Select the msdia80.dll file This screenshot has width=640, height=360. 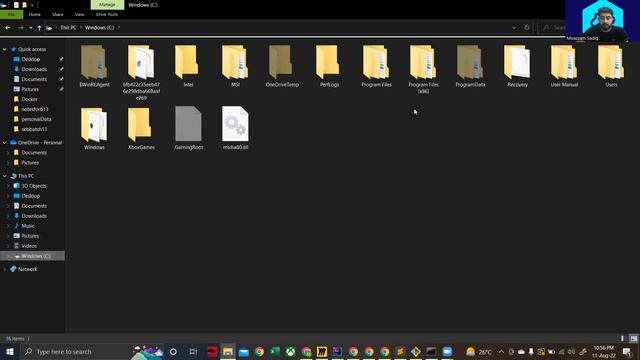point(235,129)
